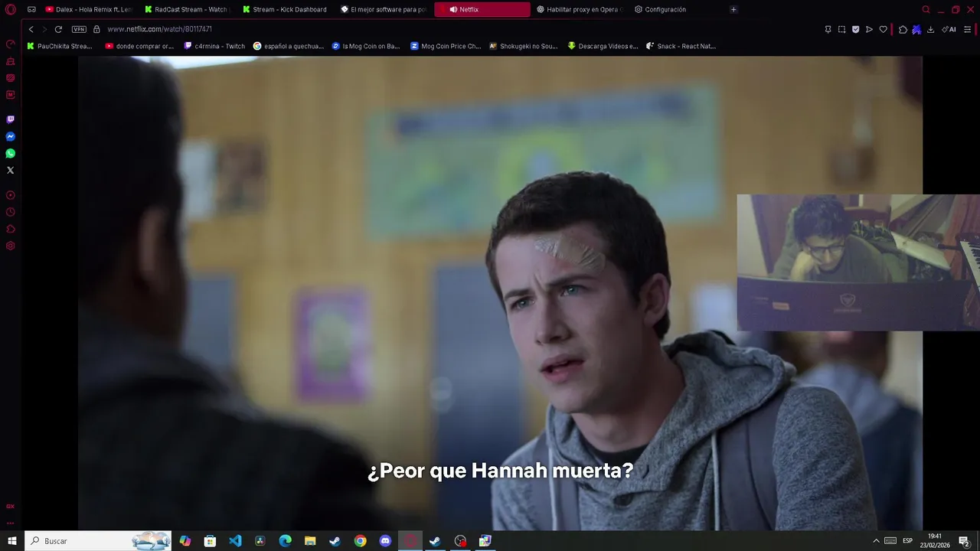The width and height of the screenshot is (980, 551).
Task: Open the ad blocker shield icon
Action: click(x=855, y=29)
